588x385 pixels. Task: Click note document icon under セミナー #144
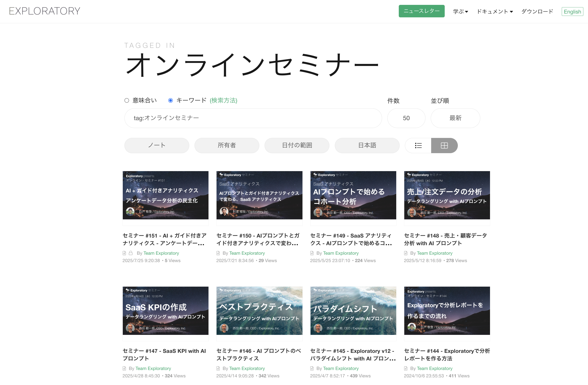[x=406, y=368]
